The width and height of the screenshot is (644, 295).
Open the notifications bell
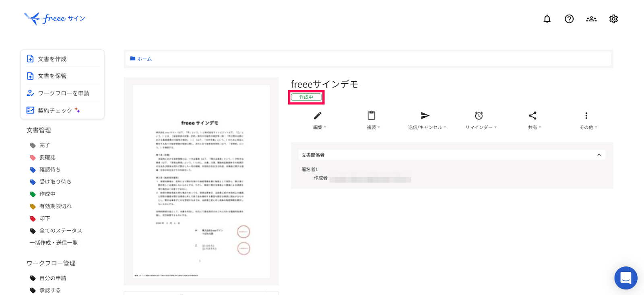click(547, 19)
